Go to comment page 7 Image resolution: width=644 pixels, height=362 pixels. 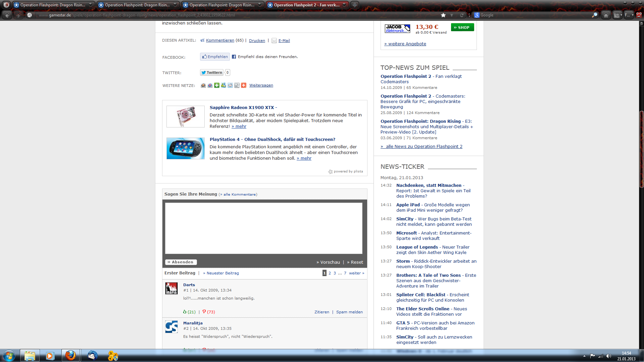coord(345,273)
